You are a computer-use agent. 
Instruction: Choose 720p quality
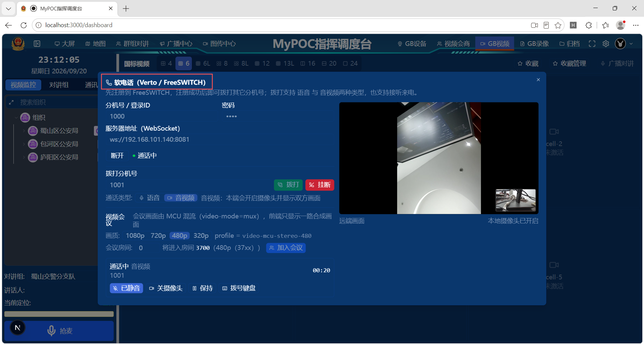coord(158,236)
